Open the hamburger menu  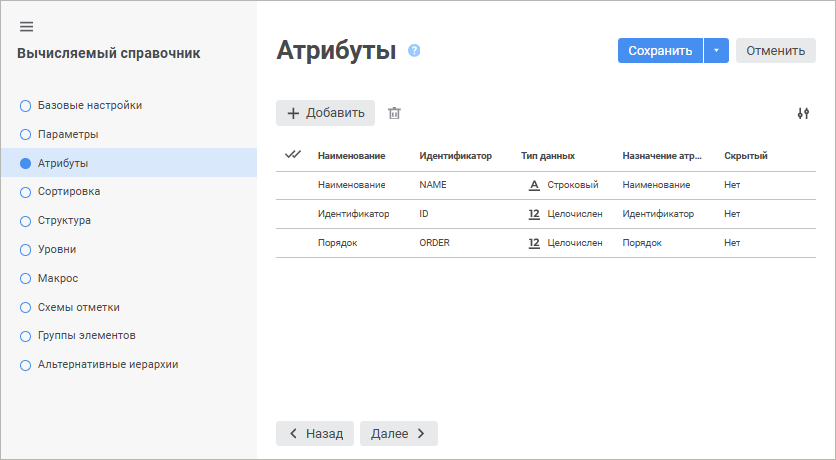(26, 26)
